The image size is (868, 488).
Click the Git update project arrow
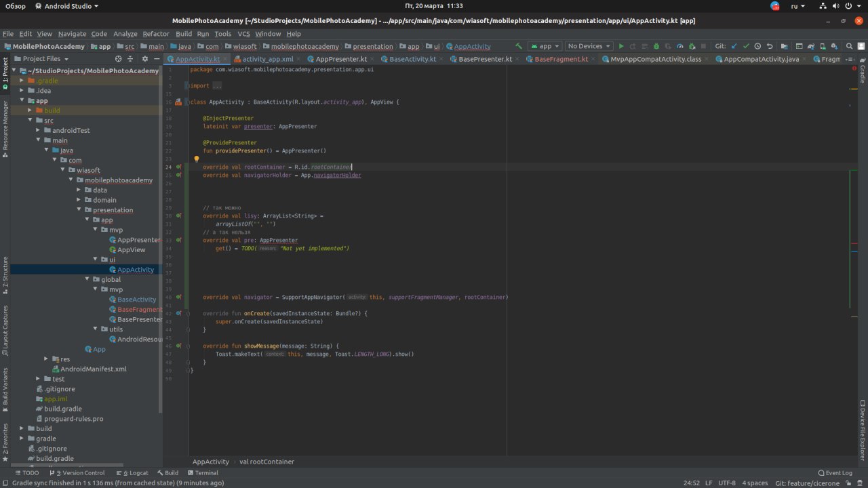tap(734, 46)
